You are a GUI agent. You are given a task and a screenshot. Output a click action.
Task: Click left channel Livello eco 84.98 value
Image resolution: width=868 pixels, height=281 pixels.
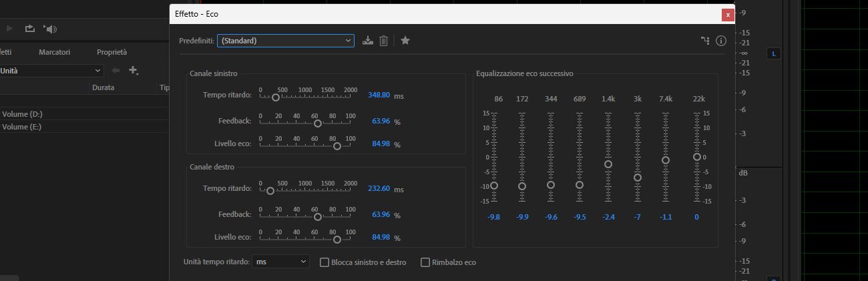[381, 144]
